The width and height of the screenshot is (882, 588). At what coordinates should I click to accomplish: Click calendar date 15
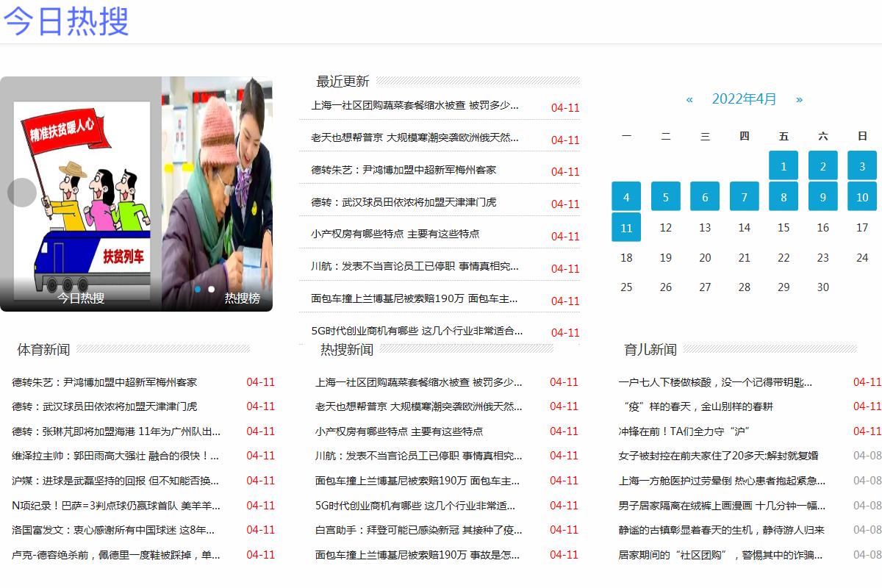click(784, 228)
